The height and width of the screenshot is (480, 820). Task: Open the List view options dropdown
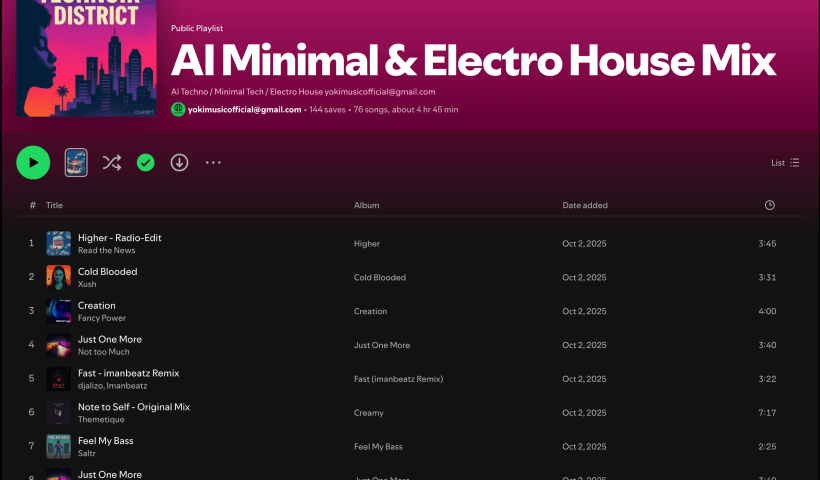(x=785, y=162)
